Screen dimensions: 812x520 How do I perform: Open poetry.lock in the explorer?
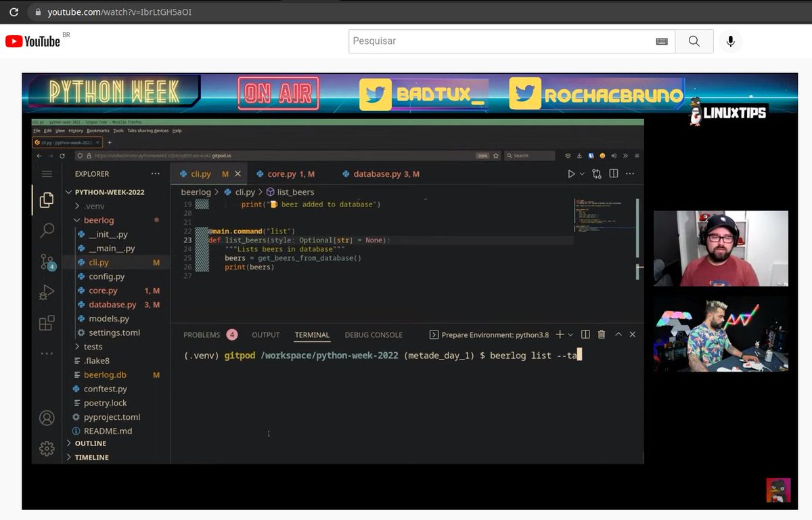(x=106, y=403)
